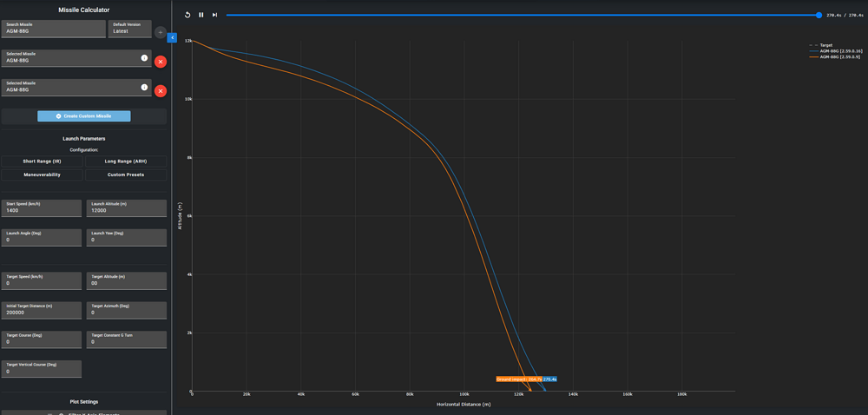Click Create Custom Missile button

click(x=84, y=116)
